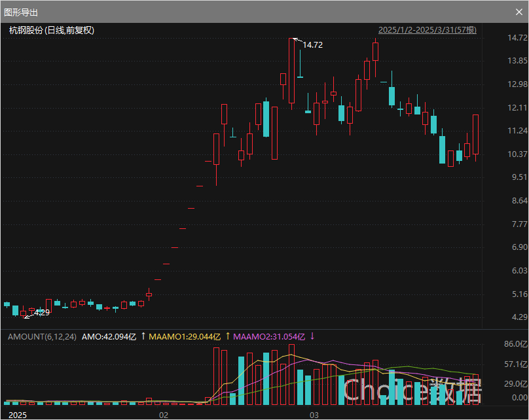The width and height of the screenshot is (529, 420).
Task: Click the 8.64 price axis label
Action: click(x=520, y=201)
